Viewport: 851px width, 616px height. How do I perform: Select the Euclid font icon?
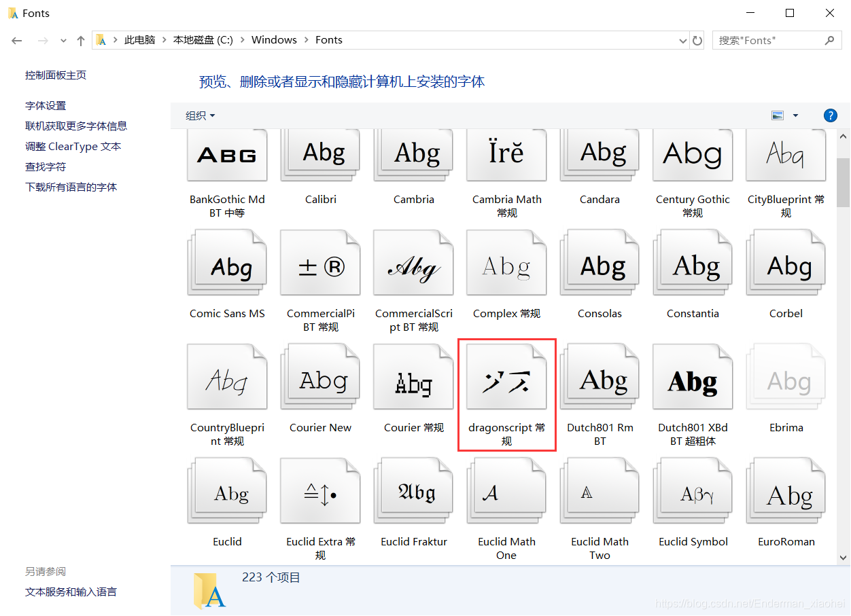click(x=227, y=491)
